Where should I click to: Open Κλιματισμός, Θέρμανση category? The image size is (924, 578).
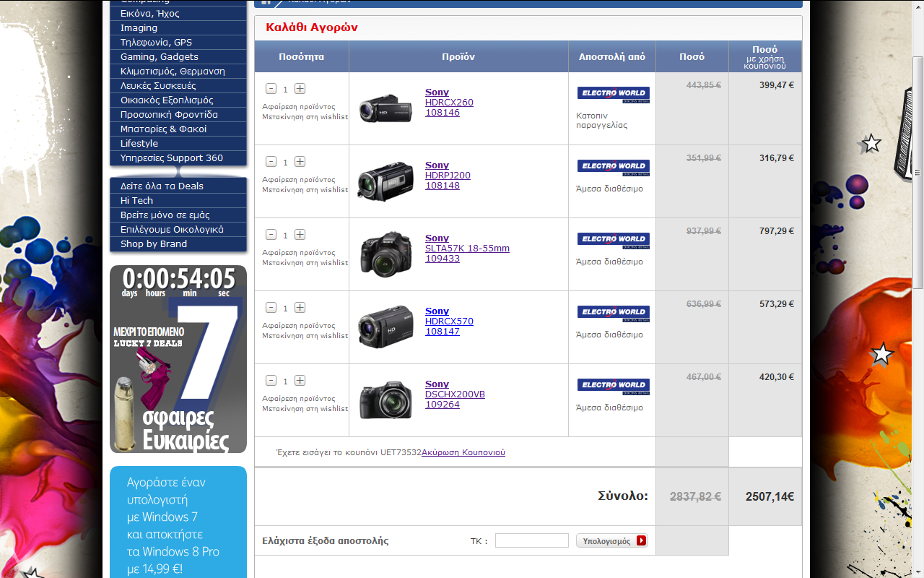click(x=178, y=71)
